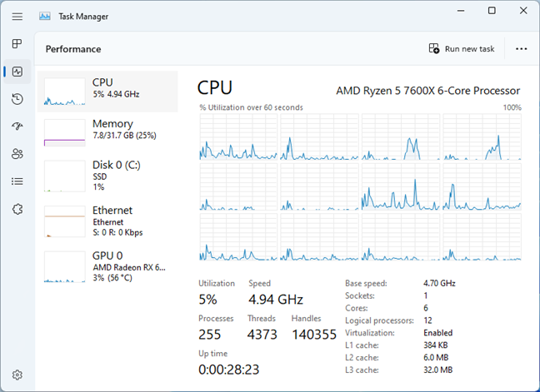Viewport: 540px width, 392px height.
Task: Click the Task Manager title bar icon
Action: click(44, 16)
